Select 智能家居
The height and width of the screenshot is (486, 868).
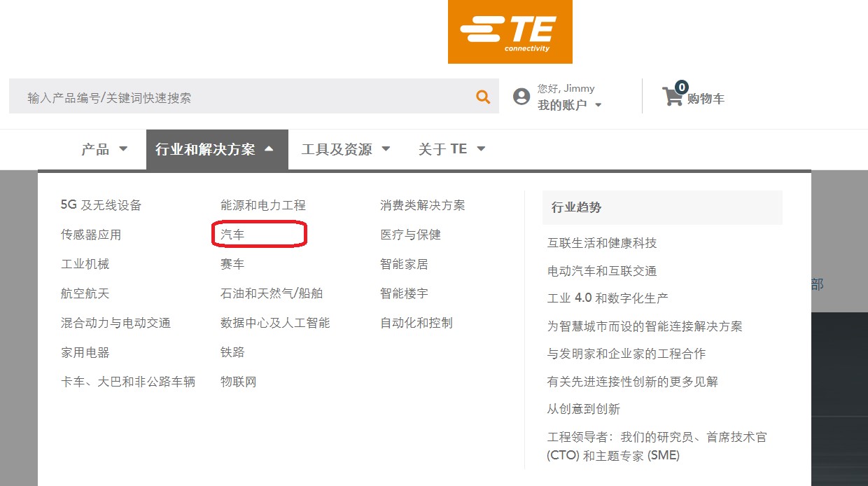404,264
